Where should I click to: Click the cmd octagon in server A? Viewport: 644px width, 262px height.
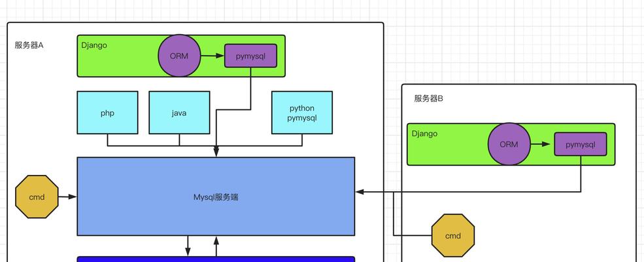point(37,197)
